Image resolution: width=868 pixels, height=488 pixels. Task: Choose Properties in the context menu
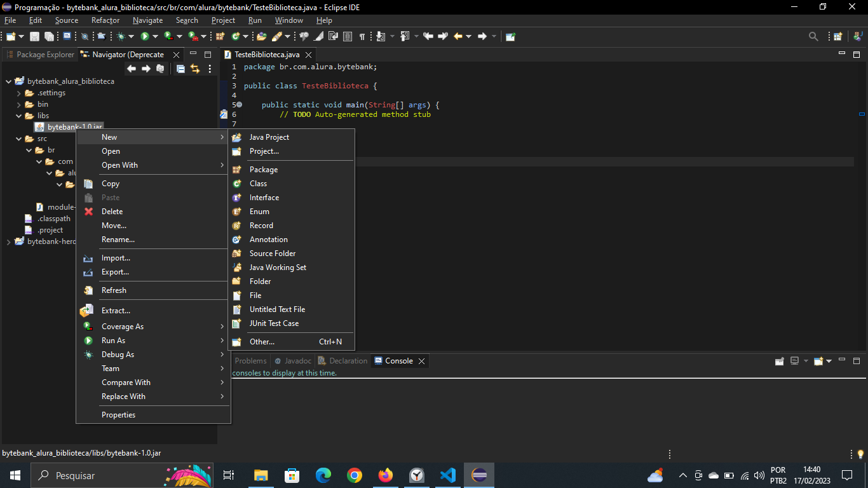point(153,415)
